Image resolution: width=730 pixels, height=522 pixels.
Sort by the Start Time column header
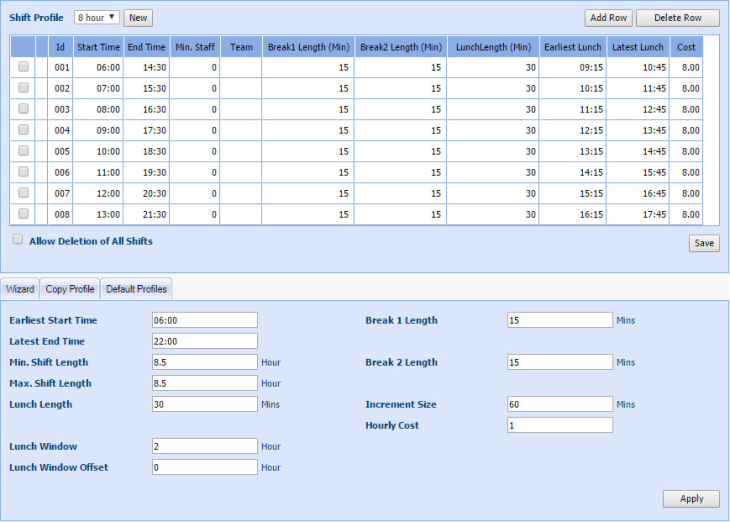pyautogui.click(x=99, y=46)
